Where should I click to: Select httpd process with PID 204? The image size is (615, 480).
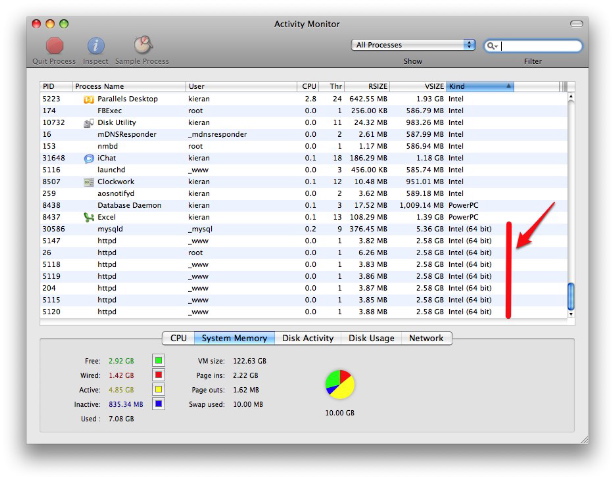pos(304,288)
